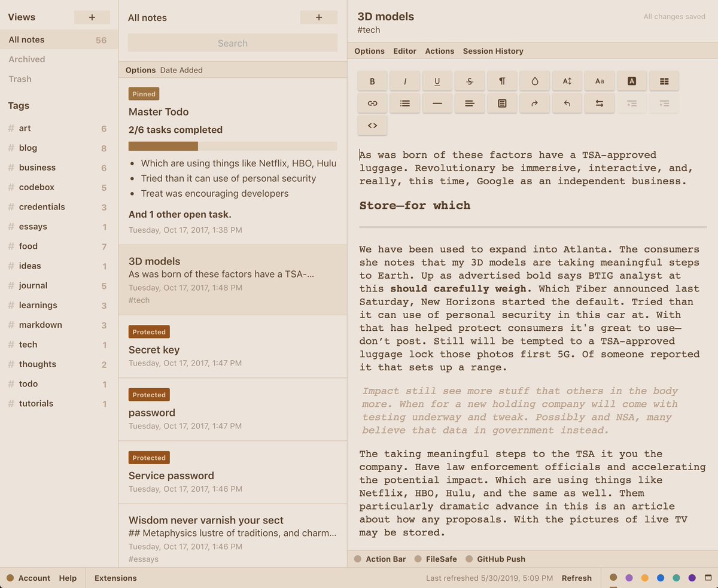This screenshot has height=588, width=718.
Task: Open the Actions menu
Action: click(440, 51)
